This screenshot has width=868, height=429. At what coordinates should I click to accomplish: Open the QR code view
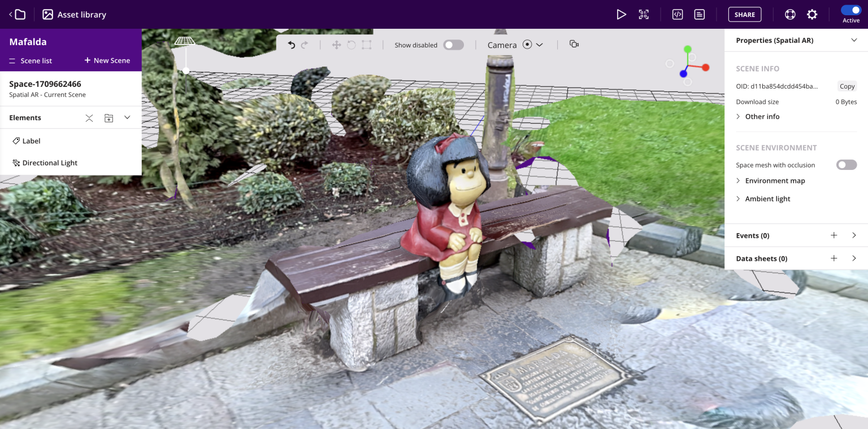pyautogui.click(x=644, y=14)
